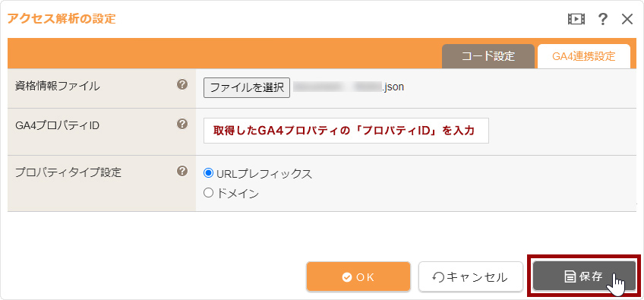The image size is (644, 300).
Task: Show help for GA4プロパティID
Action: pos(182,124)
